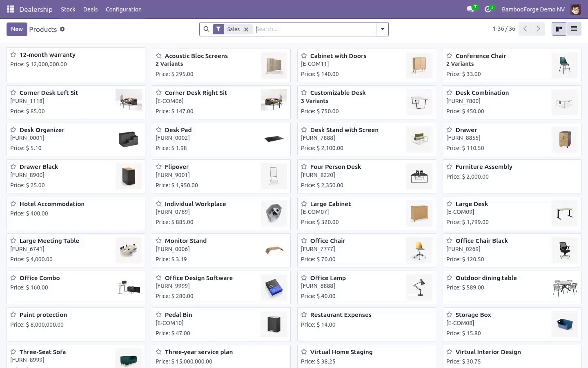Toggle favorite star on Office Chair
Image resolution: width=588 pixels, height=368 pixels.
point(304,240)
